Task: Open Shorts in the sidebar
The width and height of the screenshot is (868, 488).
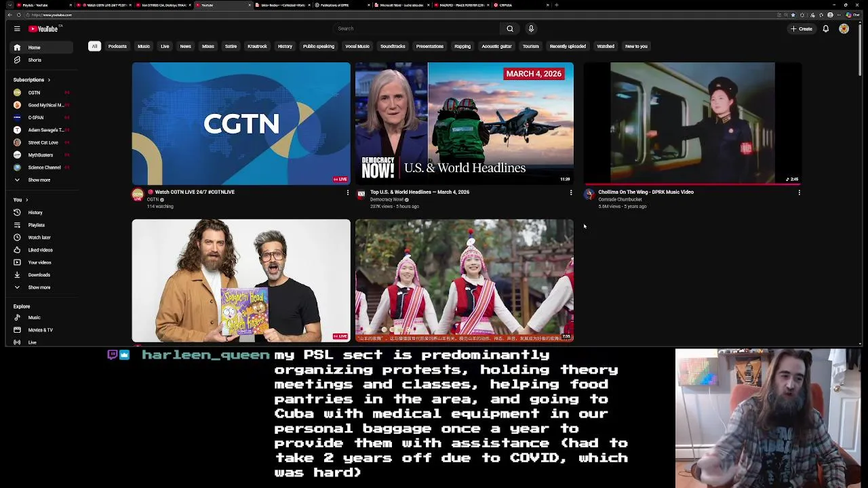Action: pyautogui.click(x=41, y=60)
